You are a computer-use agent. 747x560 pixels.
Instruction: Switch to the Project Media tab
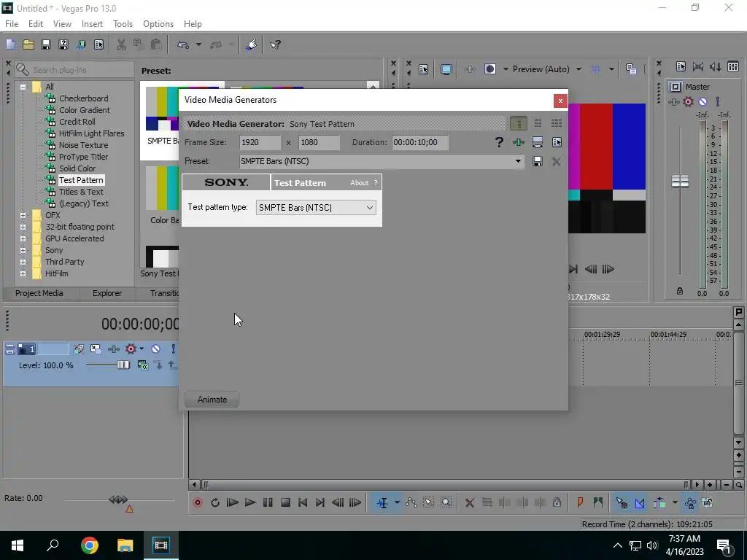pyautogui.click(x=39, y=293)
